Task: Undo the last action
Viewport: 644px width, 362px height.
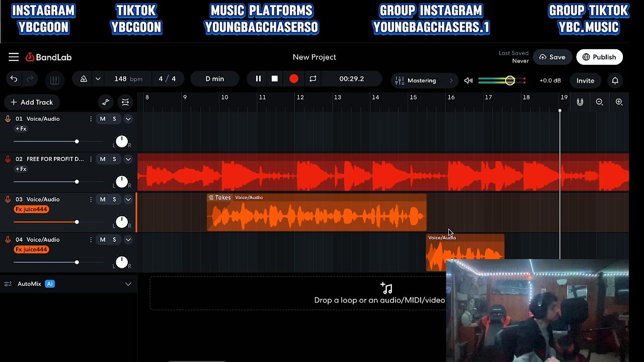Action: pyautogui.click(x=14, y=79)
